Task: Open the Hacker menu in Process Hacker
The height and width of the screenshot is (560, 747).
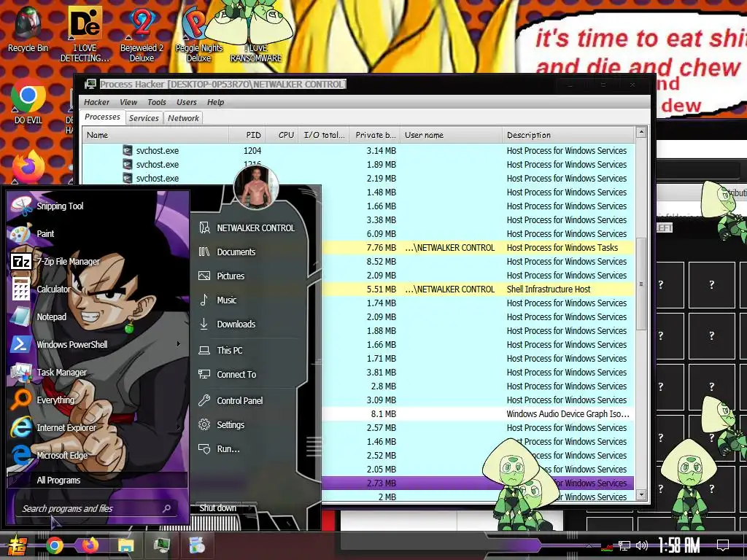Action: 97,102
